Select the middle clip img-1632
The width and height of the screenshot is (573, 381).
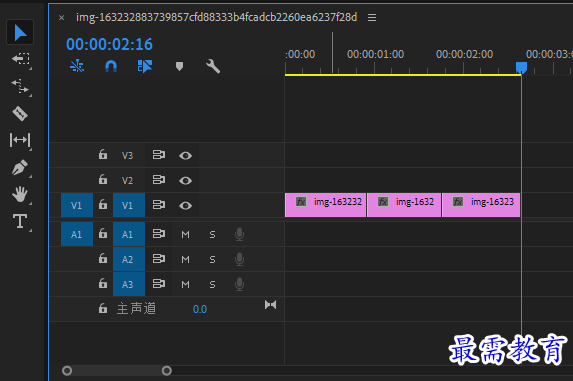tap(404, 205)
